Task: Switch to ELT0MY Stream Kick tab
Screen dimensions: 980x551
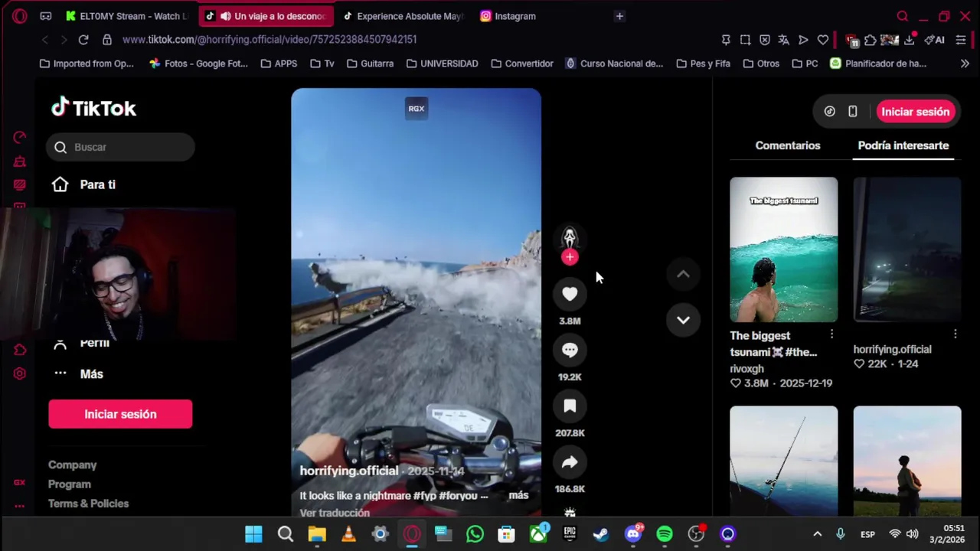Action: click(127, 16)
